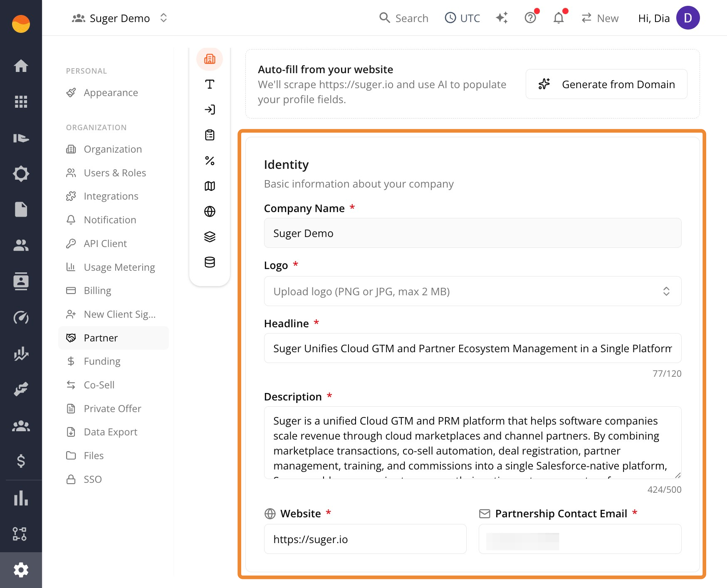Click the Website input field
The height and width of the screenshot is (588, 727).
click(x=365, y=539)
